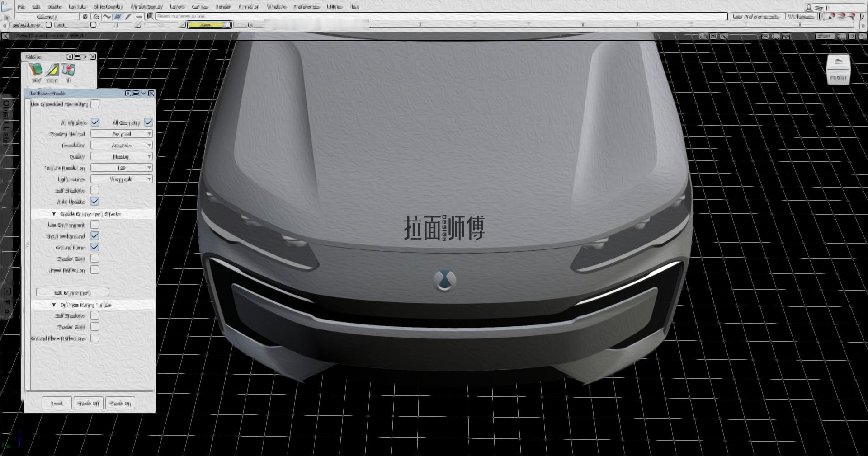Click the first pick mask toolbar icon
This screenshot has width=868, height=456.
tap(85, 16)
